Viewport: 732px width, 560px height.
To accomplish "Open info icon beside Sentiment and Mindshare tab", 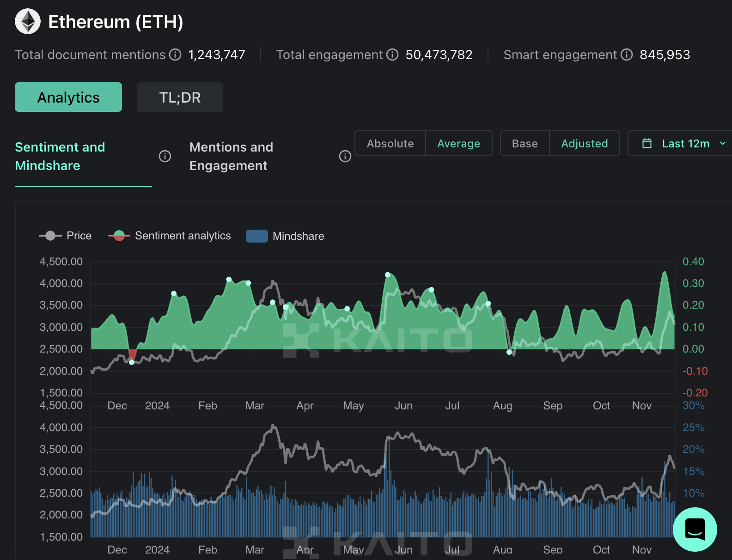I will 165,156.
